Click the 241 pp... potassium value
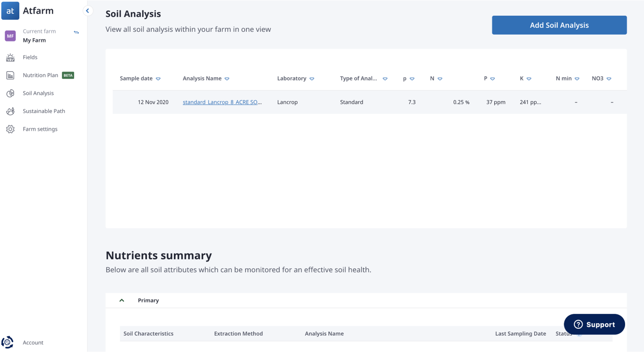 pos(530,102)
